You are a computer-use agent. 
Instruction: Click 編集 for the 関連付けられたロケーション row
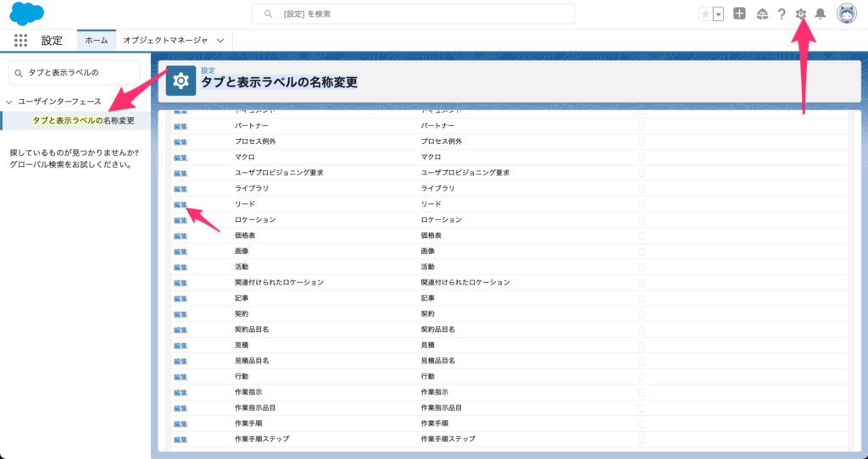pos(181,283)
